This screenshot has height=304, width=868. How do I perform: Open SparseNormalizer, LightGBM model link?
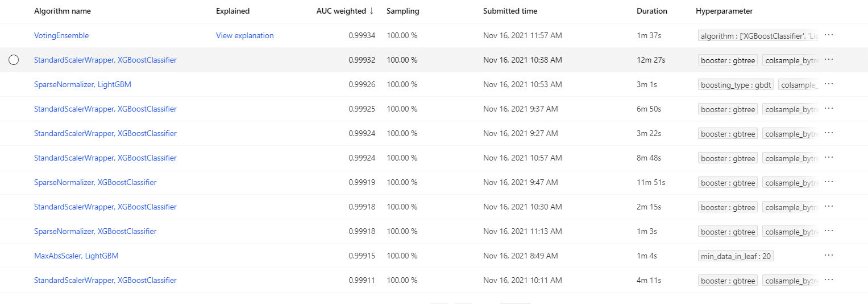tap(82, 84)
